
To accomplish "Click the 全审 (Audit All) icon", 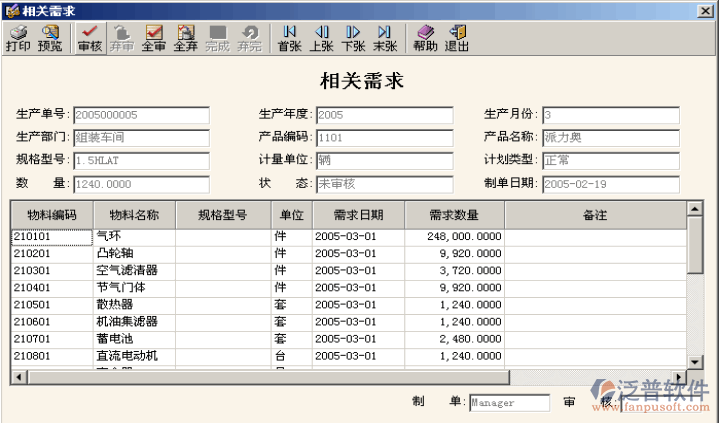I will (x=153, y=38).
